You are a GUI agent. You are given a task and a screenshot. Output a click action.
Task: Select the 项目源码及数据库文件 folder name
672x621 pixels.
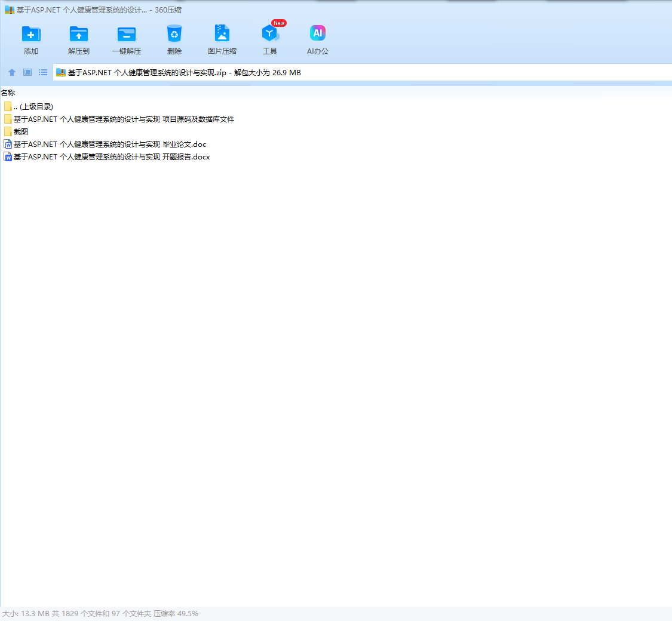(x=124, y=119)
